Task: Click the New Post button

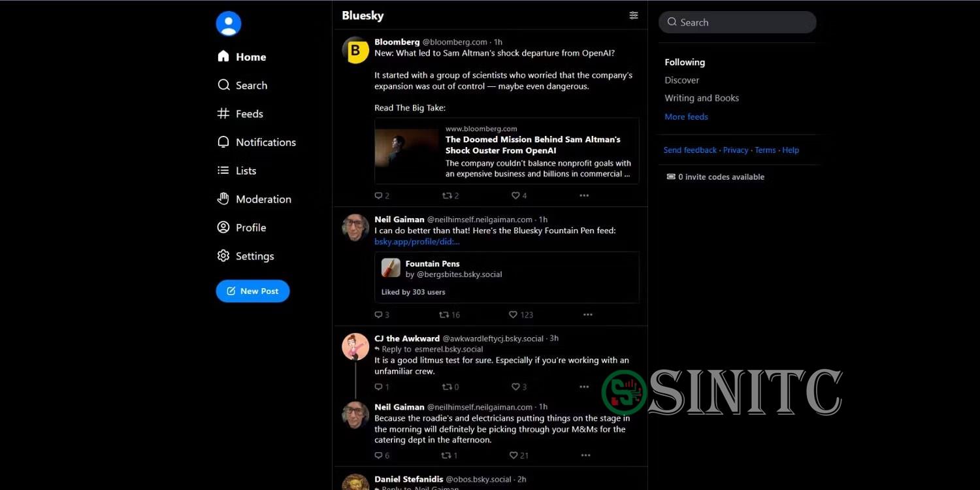Action: point(253,291)
